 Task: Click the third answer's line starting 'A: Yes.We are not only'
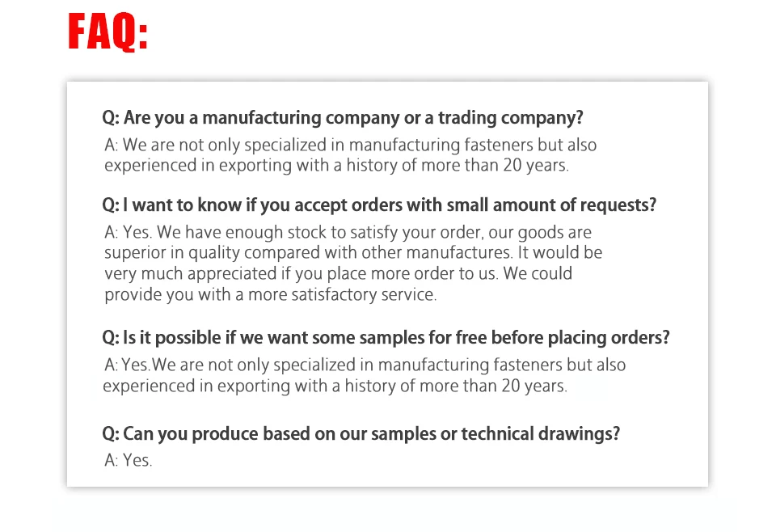(x=364, y=365)
